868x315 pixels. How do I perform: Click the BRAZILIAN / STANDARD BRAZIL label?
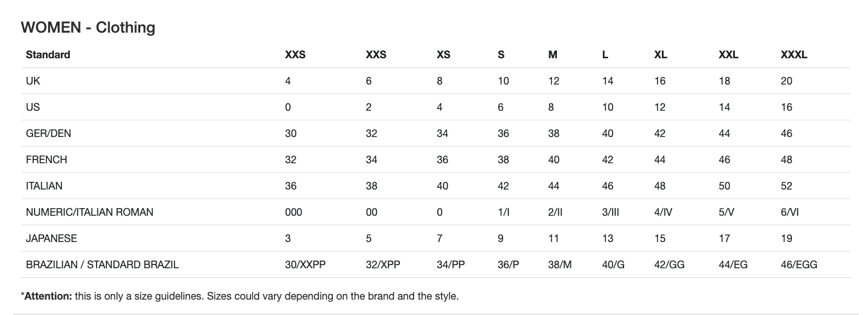point(102,264)
